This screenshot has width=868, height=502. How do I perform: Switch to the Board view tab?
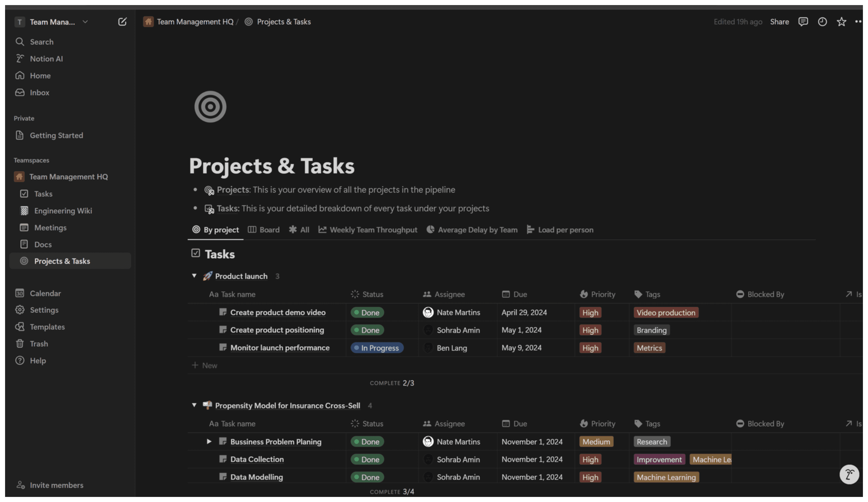[x=268, y=229]
